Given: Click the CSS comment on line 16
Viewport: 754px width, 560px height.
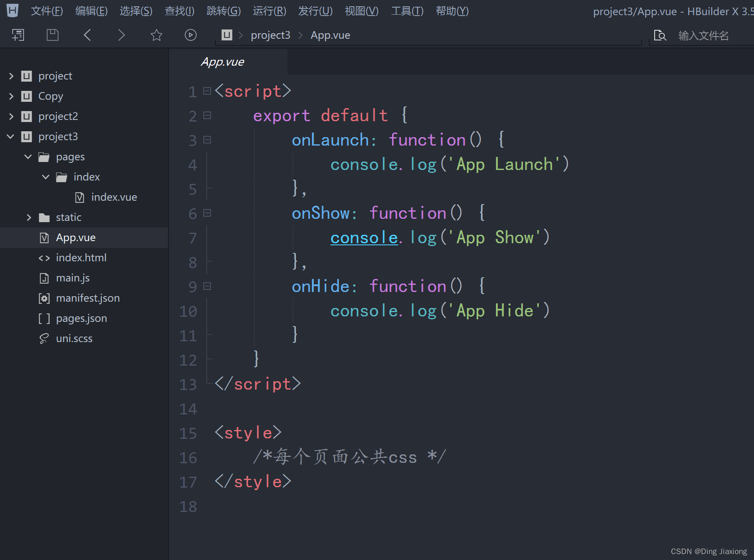Looking at the screenshot, I should 349,457.
